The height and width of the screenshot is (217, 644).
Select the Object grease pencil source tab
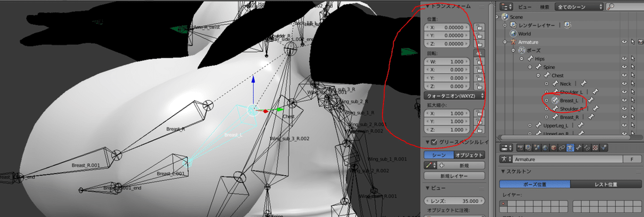[470, 155]
